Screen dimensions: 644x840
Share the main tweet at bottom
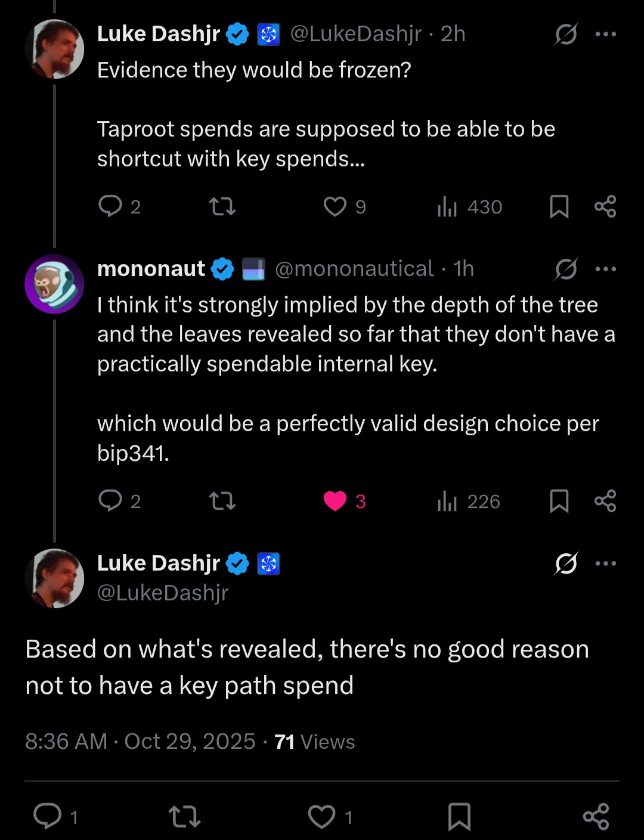pyautogui.click(x=596, y=816)
